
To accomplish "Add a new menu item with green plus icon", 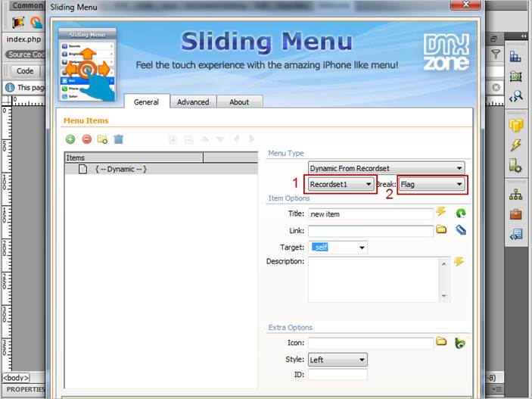I will [70, 139].
